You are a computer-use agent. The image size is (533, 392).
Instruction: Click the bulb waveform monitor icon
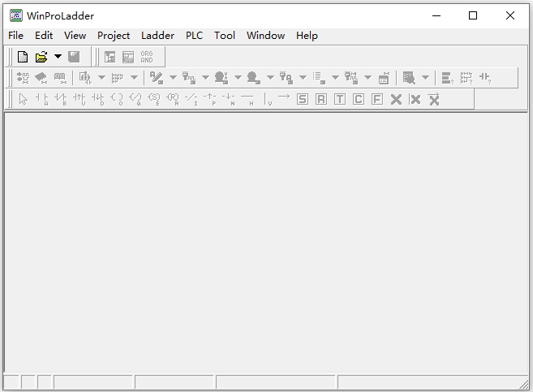click(x=189, y=78)
